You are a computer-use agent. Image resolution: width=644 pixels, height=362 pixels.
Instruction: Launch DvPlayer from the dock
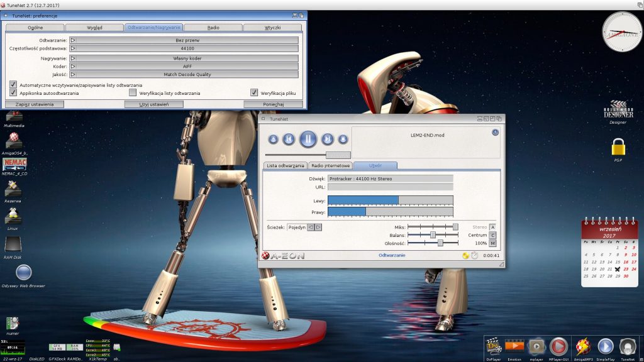(493, 347)
